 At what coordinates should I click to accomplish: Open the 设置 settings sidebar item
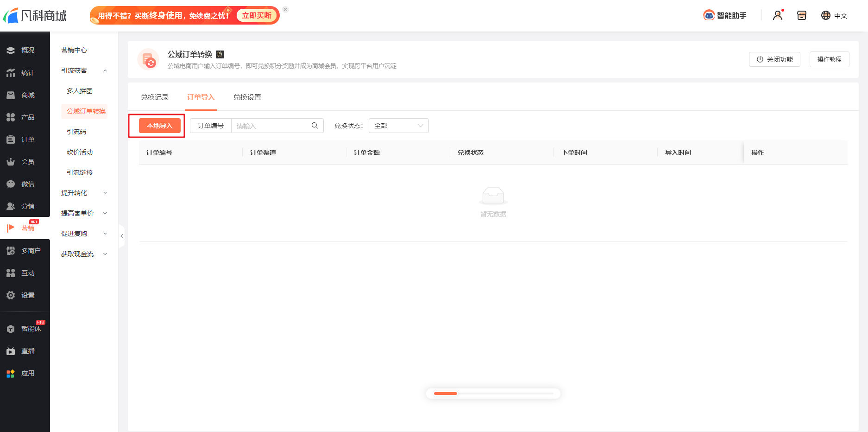click(25, 295)
